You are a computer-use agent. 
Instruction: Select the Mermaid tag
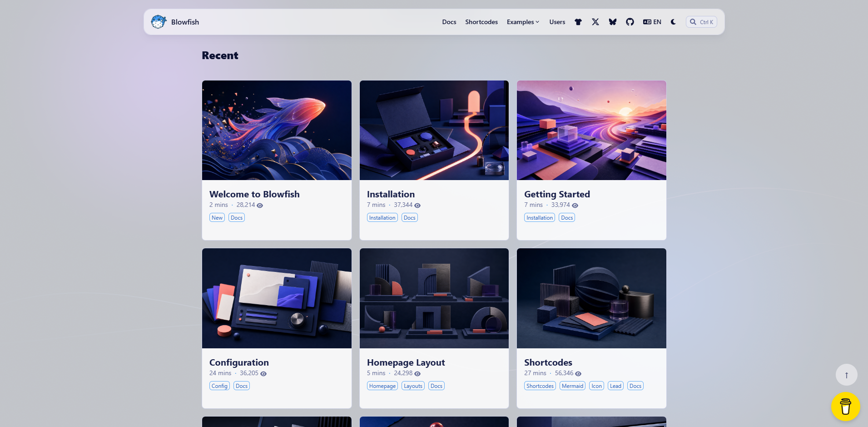click(x=572, y=386)
